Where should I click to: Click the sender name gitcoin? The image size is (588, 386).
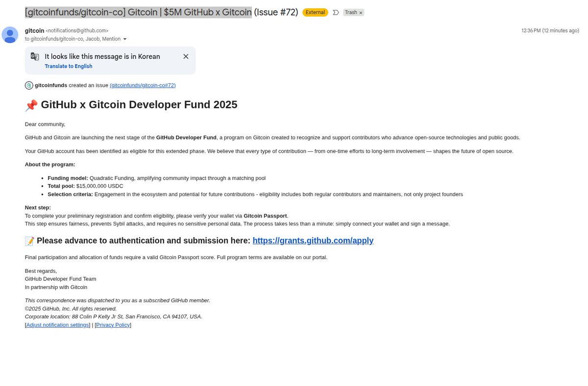coord(34,30)
